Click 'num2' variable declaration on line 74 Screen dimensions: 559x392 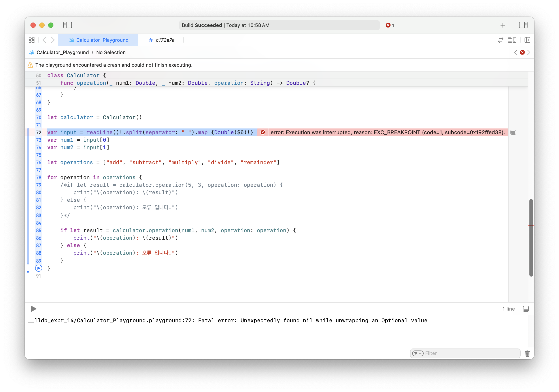(67, 147)
